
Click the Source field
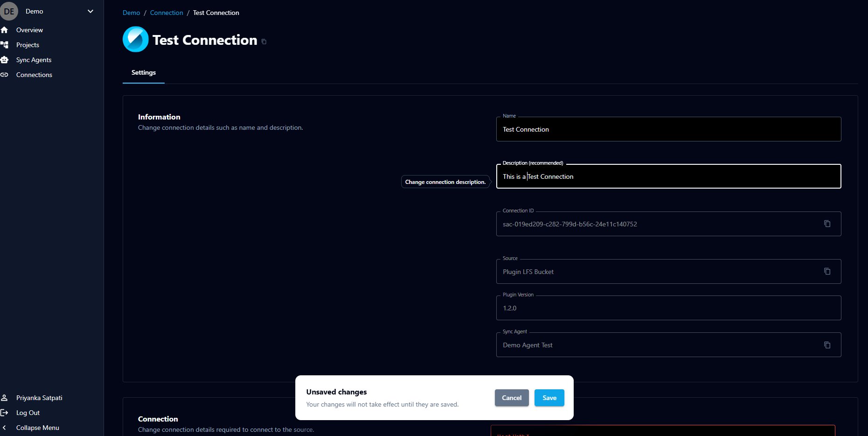point(668,272)
